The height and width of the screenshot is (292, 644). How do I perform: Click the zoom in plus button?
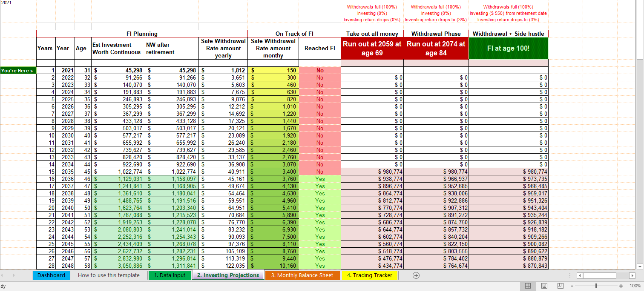coord(621,286)
